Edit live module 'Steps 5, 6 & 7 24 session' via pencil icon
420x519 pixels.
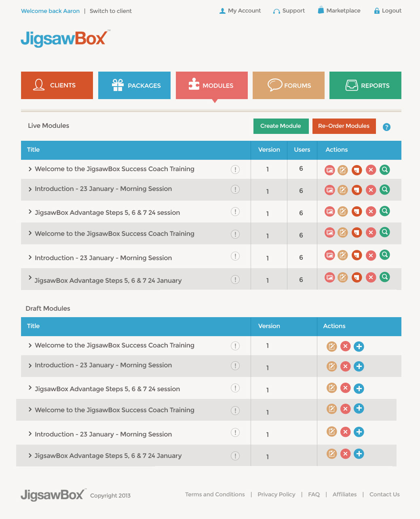tap(343, 211)
